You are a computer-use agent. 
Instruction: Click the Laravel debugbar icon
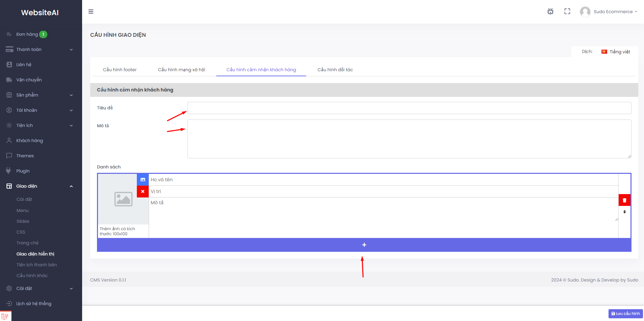pyautogui.click(x=5, y=316)
